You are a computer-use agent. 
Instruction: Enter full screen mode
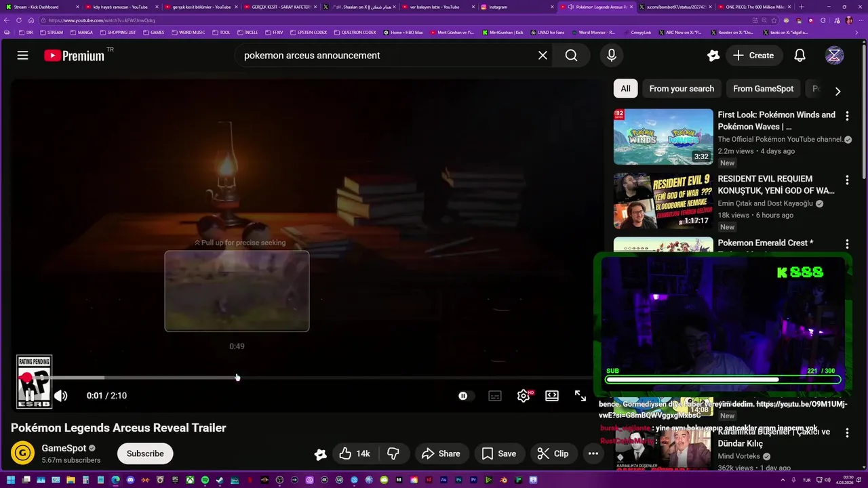[x=580, y=396]
